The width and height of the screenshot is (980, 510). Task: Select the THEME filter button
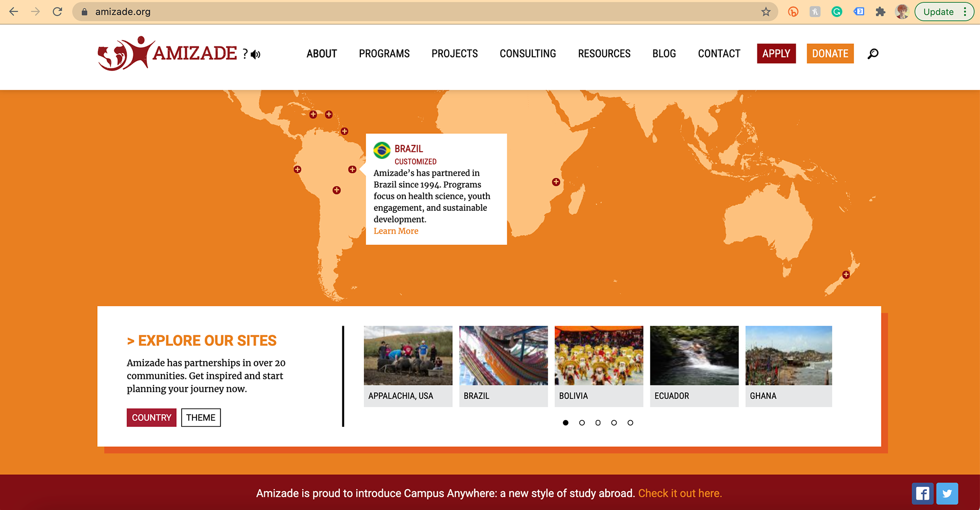coord(201,418)
